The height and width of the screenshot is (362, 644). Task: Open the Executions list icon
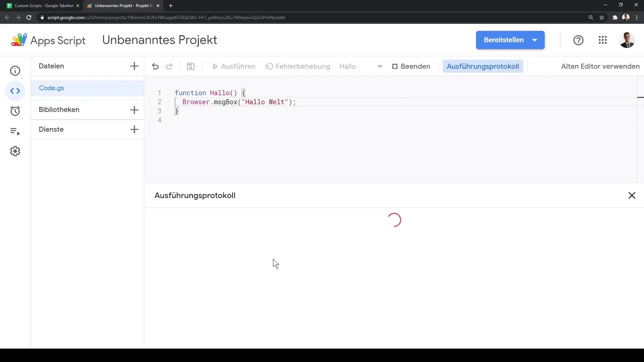pos(15,131)
